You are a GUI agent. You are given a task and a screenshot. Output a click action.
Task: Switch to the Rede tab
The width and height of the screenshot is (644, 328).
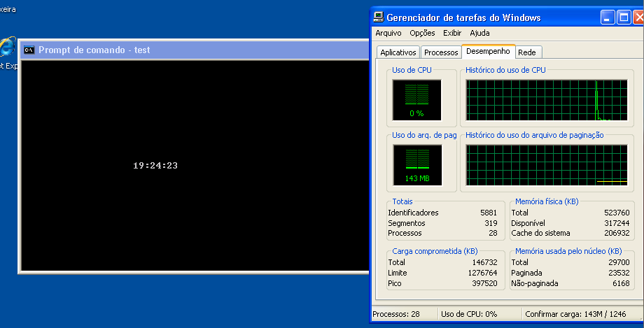pos(527,52)
